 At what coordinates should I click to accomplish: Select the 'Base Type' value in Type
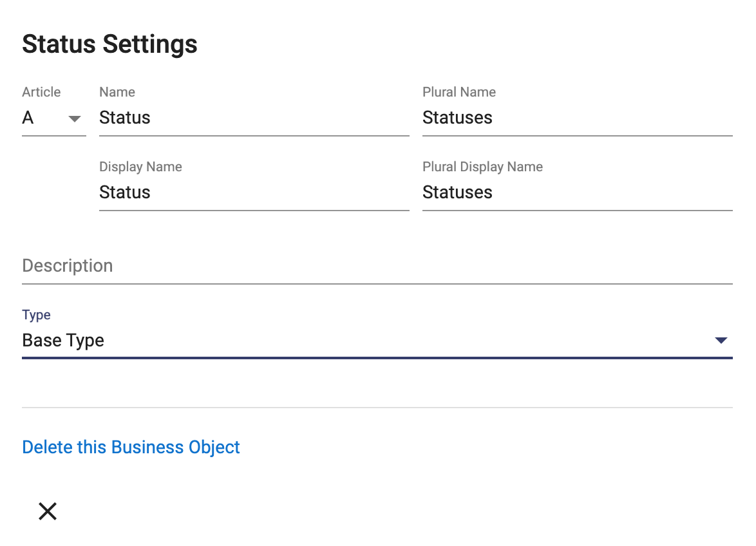coord(63,341)
